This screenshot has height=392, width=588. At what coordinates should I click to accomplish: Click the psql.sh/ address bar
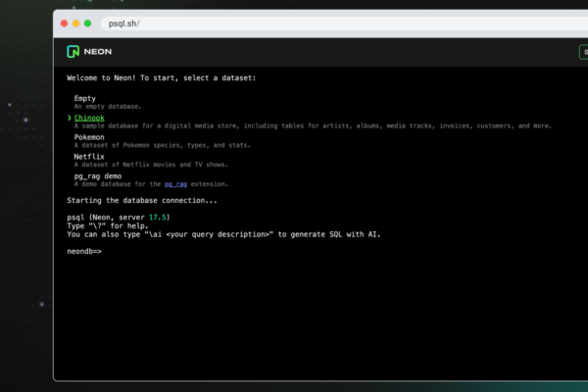pos(344,24)
